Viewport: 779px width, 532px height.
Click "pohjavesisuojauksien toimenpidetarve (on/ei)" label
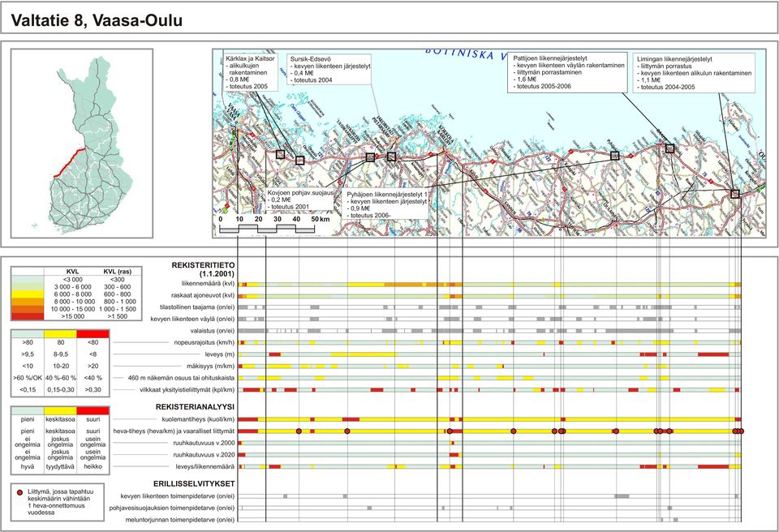click(172, 508)
